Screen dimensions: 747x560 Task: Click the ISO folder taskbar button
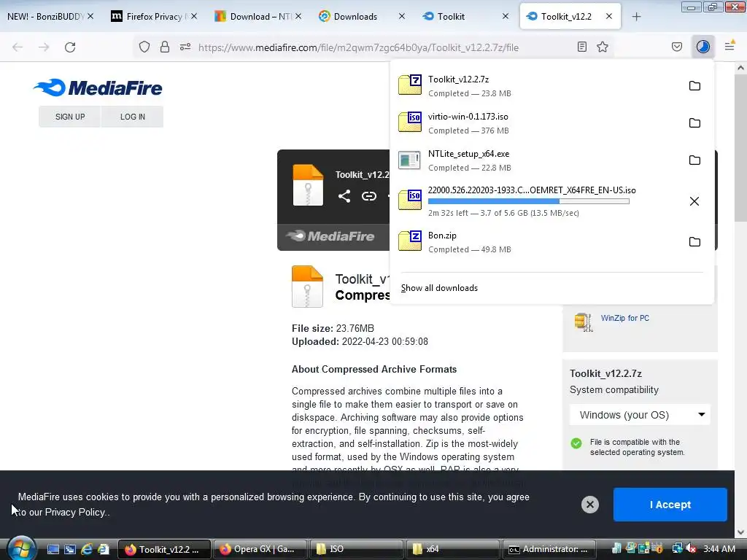[x=356, y=549]
